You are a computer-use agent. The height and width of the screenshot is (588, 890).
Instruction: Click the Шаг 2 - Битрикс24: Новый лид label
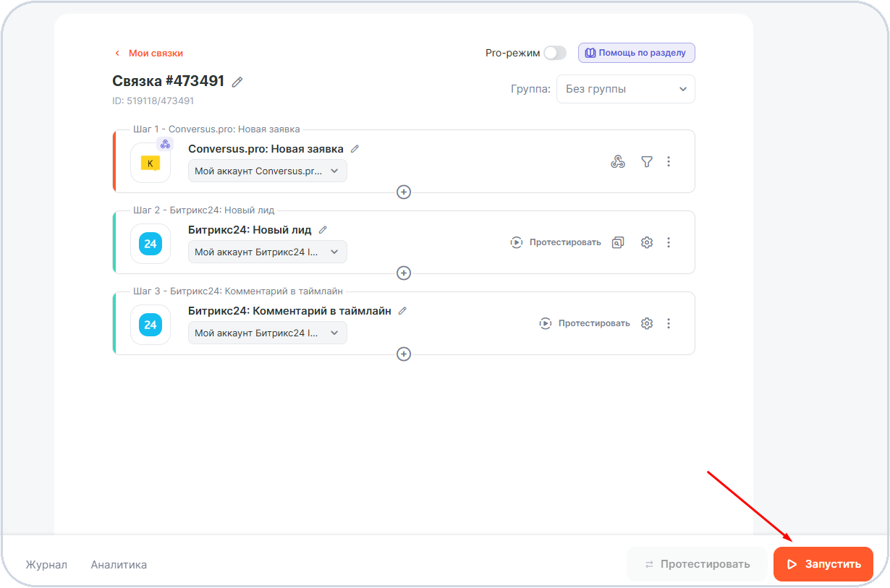pyautogui.click(x=204, y=210)
